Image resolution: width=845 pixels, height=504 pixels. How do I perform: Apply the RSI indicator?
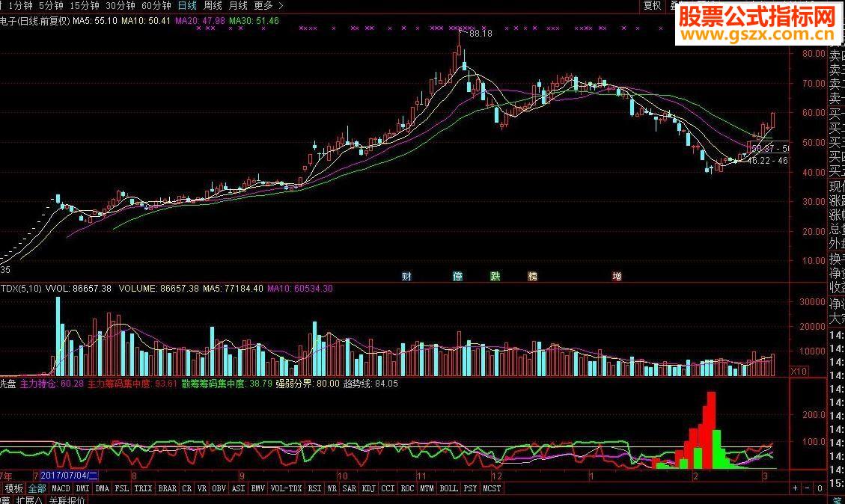314,488
